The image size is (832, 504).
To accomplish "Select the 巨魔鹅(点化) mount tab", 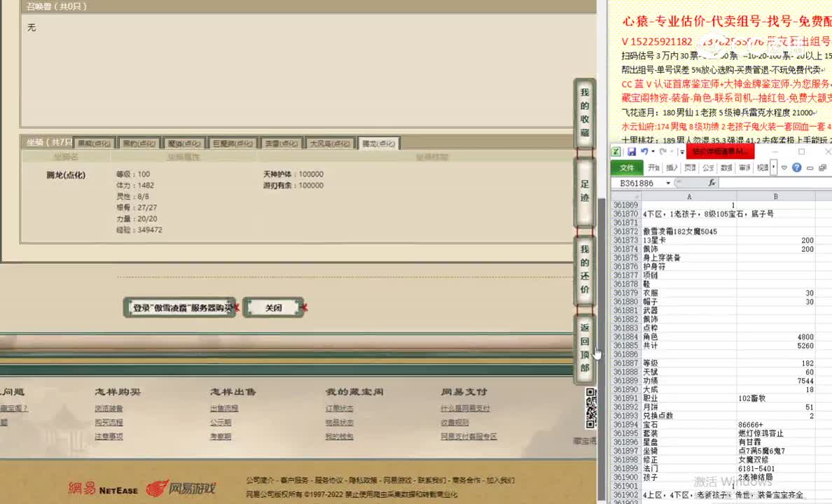I will coord(234,143).
